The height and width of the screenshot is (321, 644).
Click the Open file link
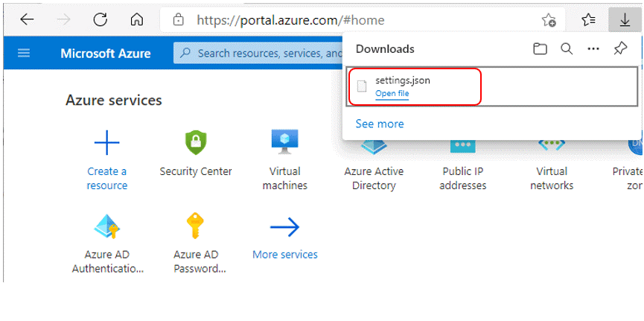(x=392, y=93)
